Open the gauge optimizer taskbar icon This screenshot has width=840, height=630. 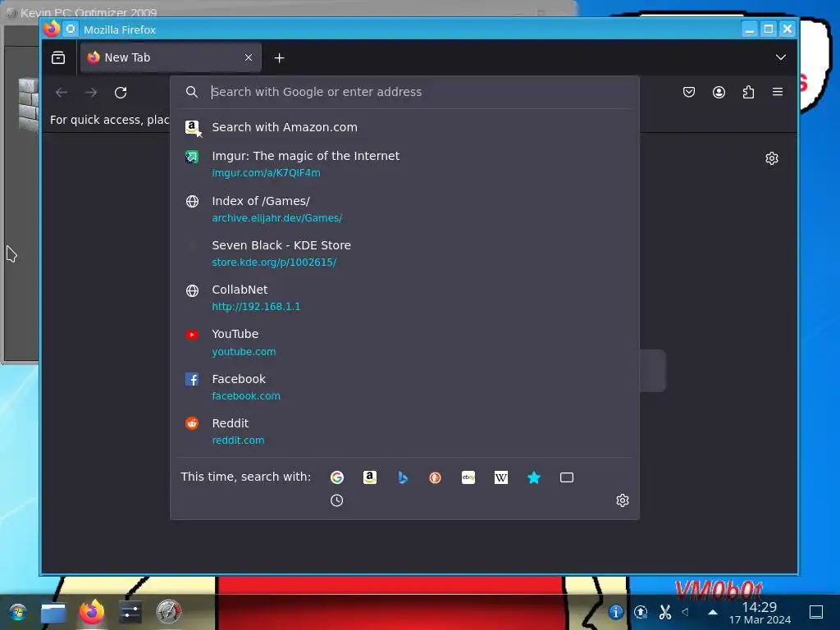click(168, 612)
